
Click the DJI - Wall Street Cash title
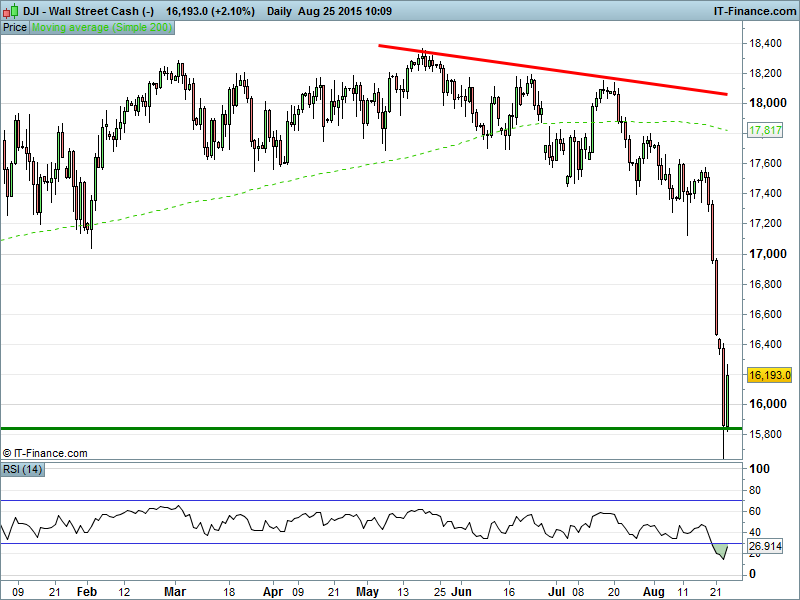click(x=88, y=11)
